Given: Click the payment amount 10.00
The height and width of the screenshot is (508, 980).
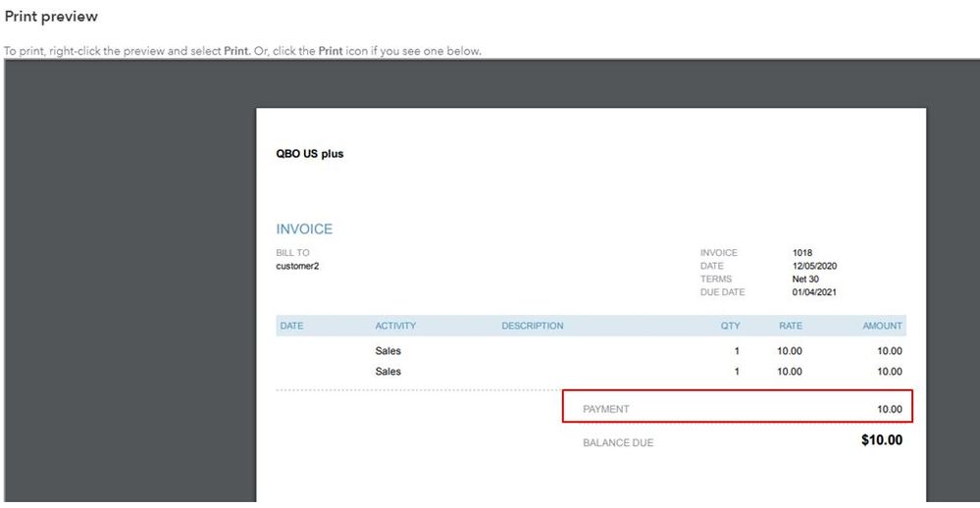Looking at the screenshot, I should (x=890, y=409).
